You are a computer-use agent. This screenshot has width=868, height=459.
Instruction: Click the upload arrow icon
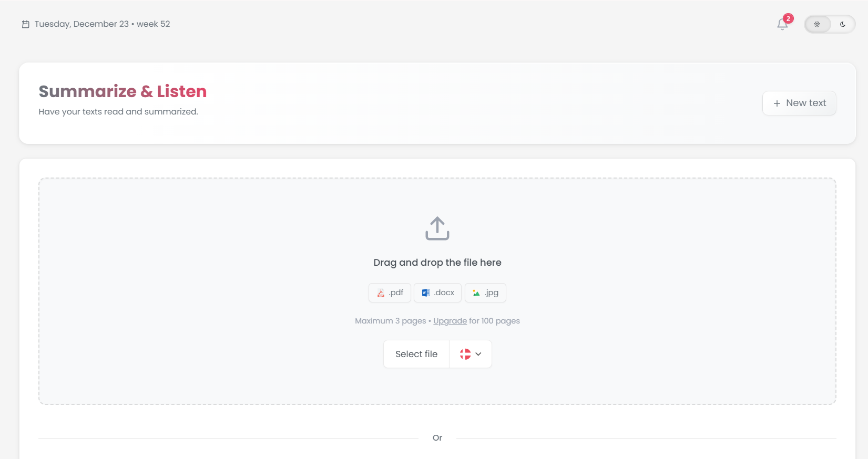tap(437, 228)
